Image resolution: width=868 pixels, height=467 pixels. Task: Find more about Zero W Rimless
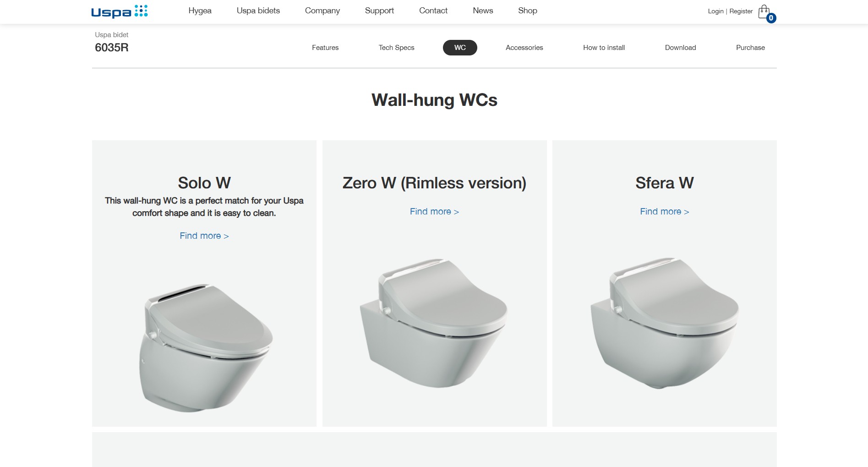[x=434, y=212]
